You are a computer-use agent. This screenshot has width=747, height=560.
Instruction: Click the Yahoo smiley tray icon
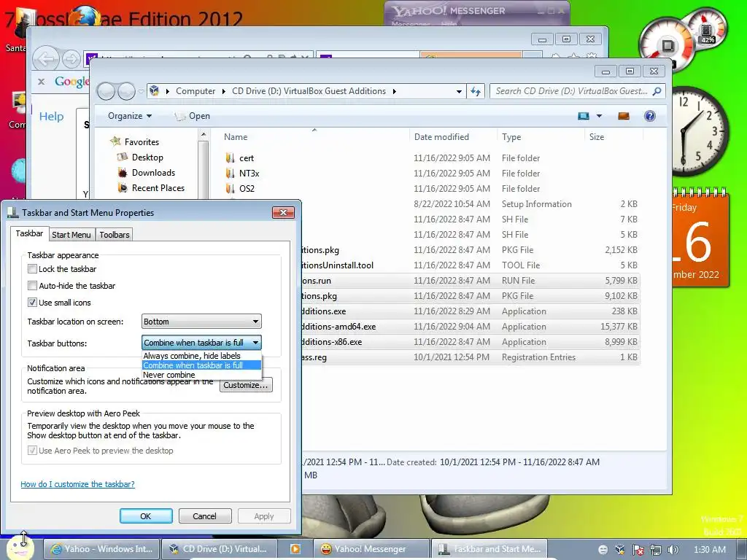tap(603, 550)
